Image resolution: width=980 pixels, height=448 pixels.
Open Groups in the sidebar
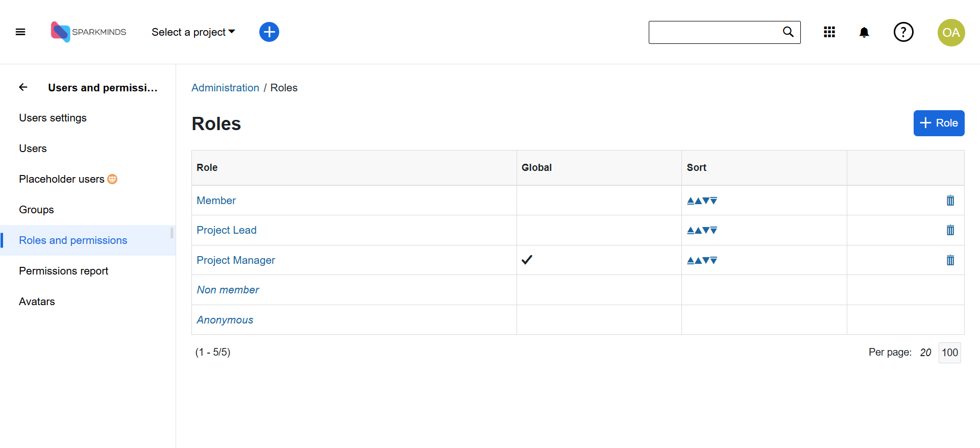[x=36, y=210]
